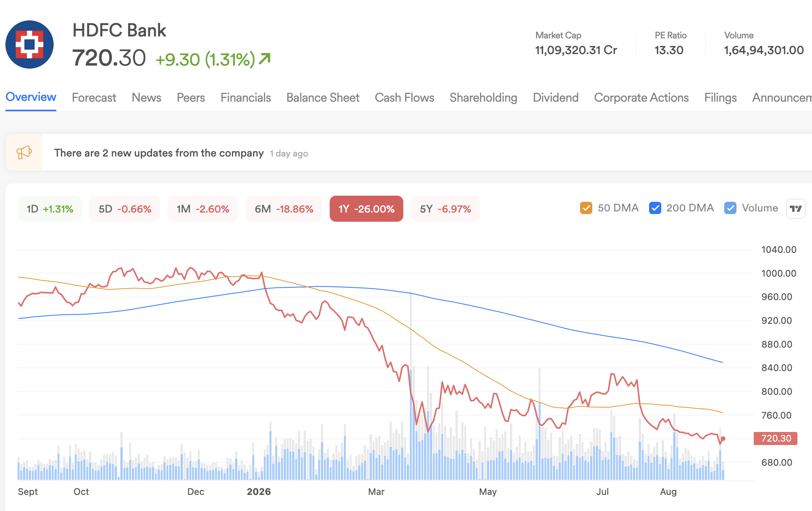Disable the Volume checkbox

pyautogui.click(x=730, y=208)
